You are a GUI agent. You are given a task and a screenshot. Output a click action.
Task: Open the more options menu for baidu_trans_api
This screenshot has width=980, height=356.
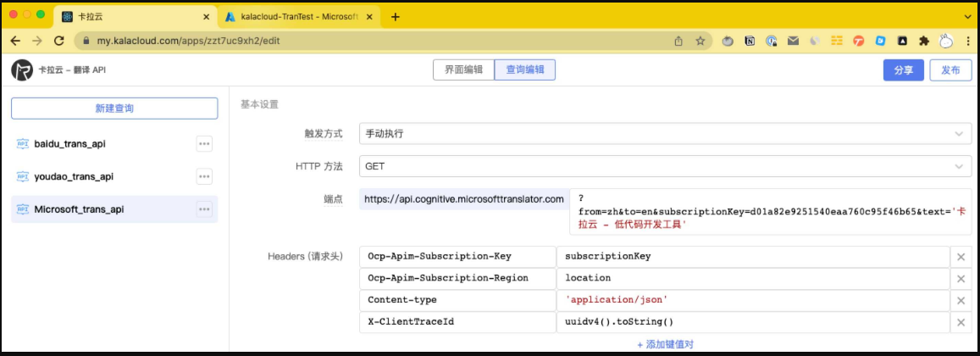[x=204, y=144]
